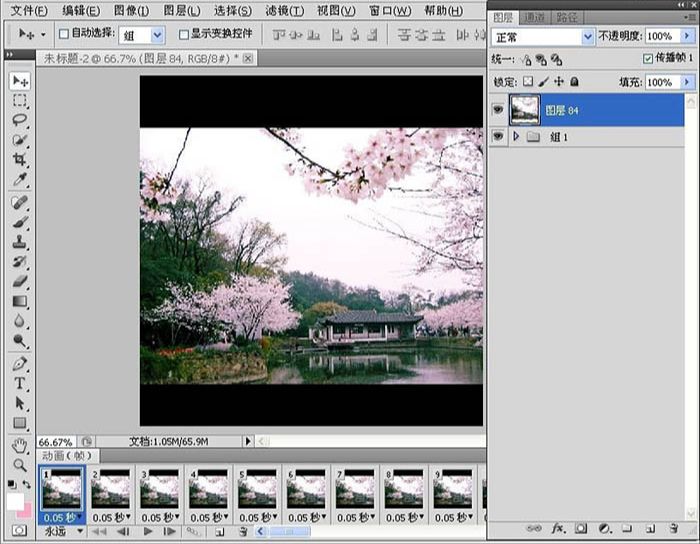Screen dimensions: 700x544
Task: Click the foreground color swatch
Action: (x=15, y=502)
